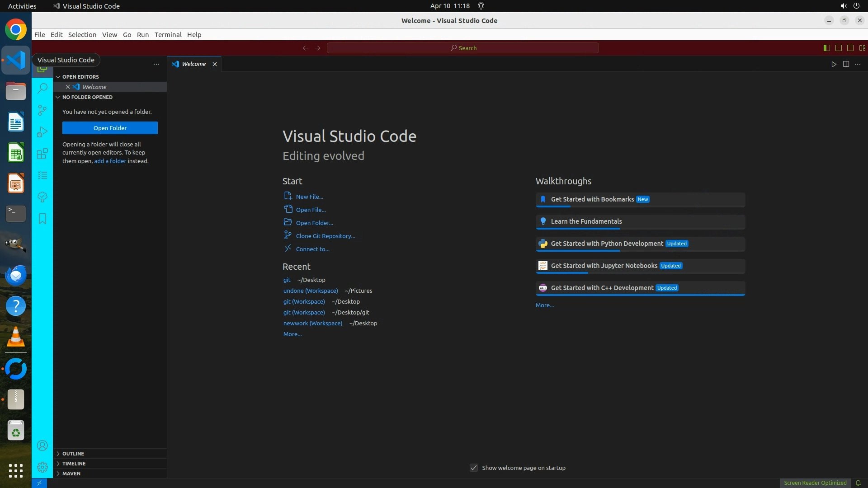Click split editor right icon
Screen dimensions: 868x488
846,64
